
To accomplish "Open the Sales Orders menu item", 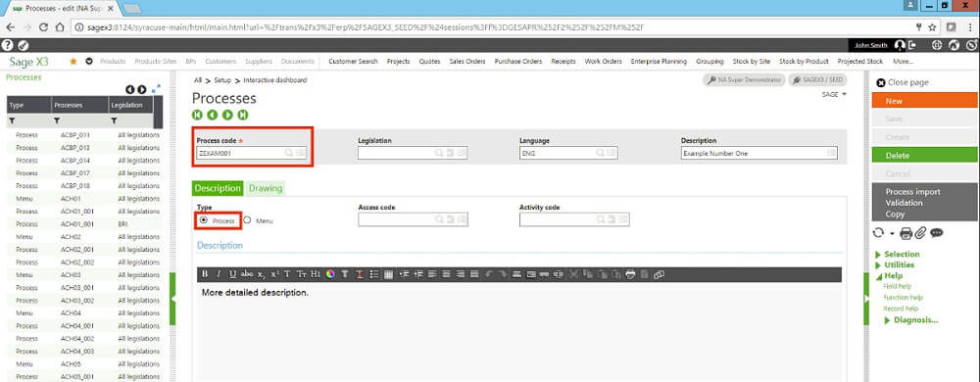I will 467,61.
